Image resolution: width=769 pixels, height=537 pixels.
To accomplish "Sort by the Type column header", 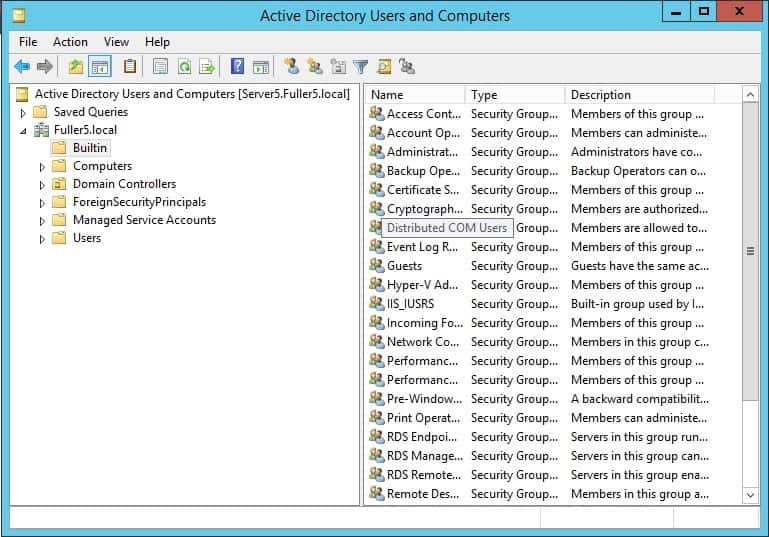I will point(515,95).
